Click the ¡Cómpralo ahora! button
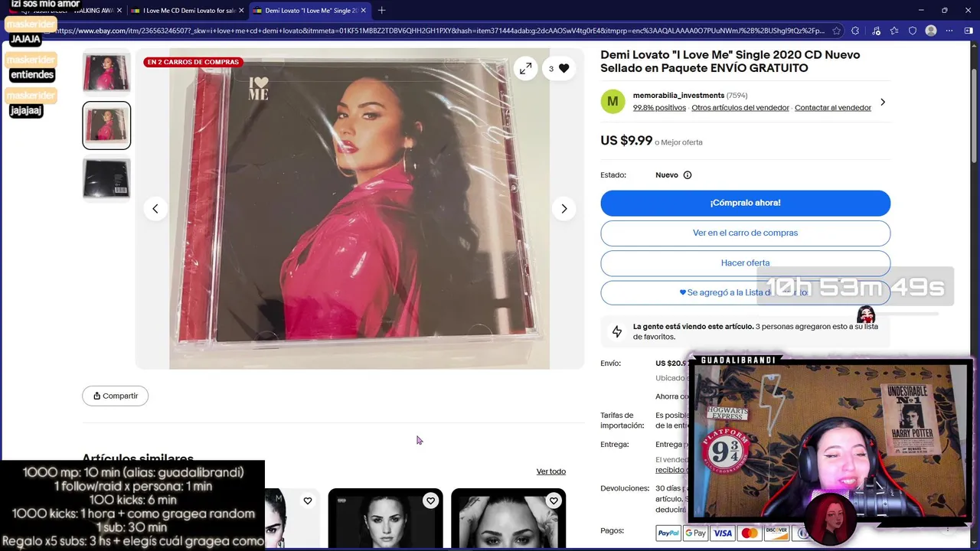The image size is (980, 551). 745,203
